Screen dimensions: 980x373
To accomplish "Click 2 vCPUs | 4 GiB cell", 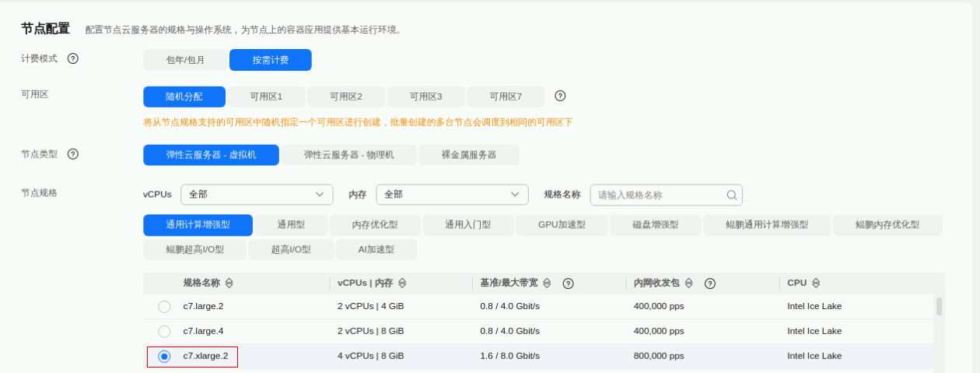I will [370, 306].
